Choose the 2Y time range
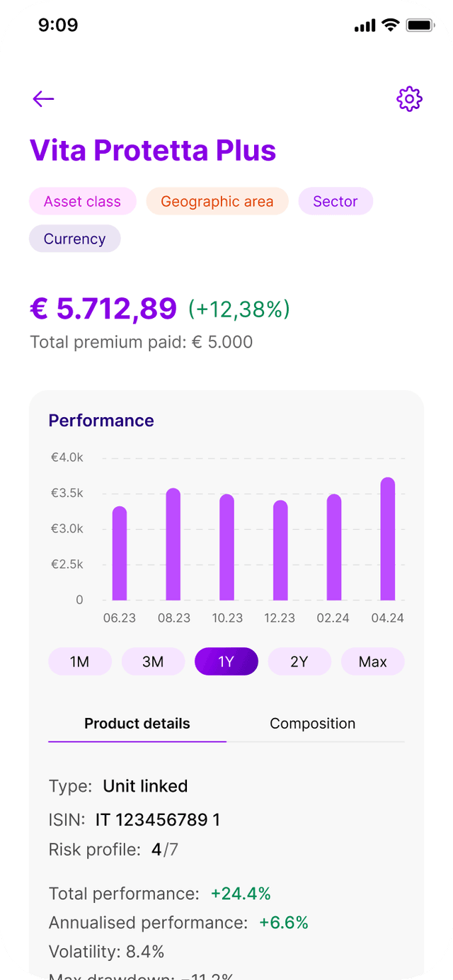The height and width of the screenshot is (980, 453). click(299, 661)
